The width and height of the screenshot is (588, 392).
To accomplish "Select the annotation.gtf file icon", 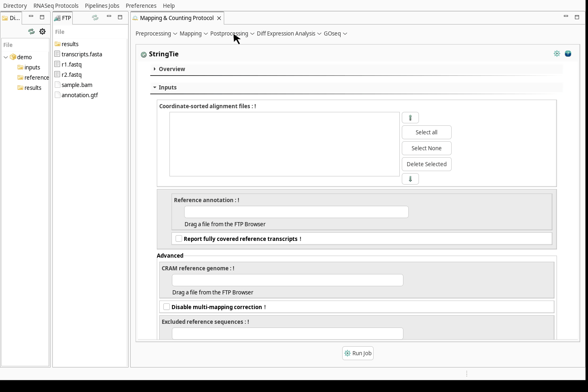I will tap(58, 95).
